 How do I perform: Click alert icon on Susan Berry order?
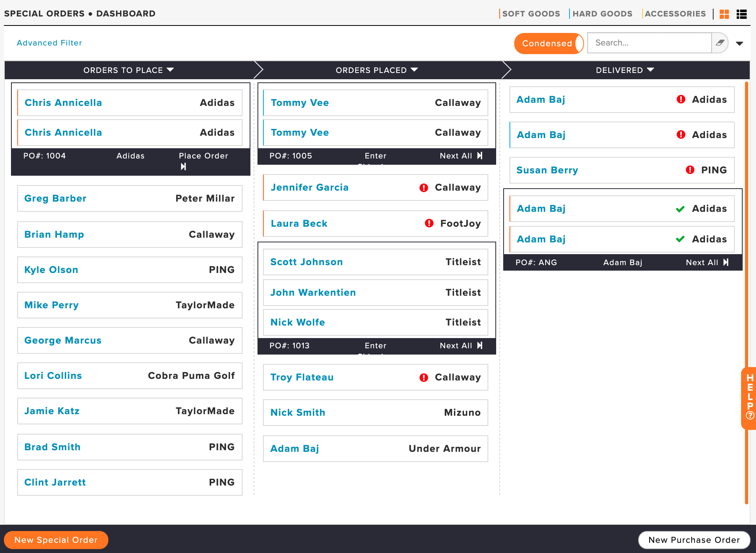coord(690,170)
